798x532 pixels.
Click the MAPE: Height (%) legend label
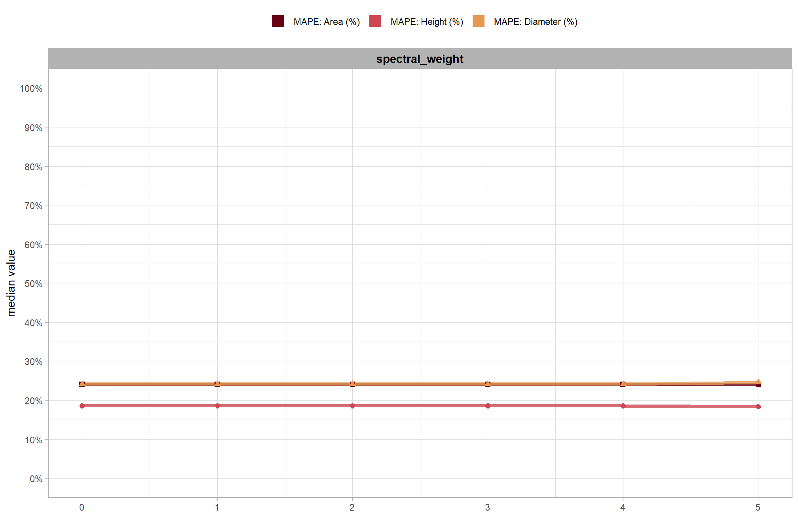pos(427,22)
